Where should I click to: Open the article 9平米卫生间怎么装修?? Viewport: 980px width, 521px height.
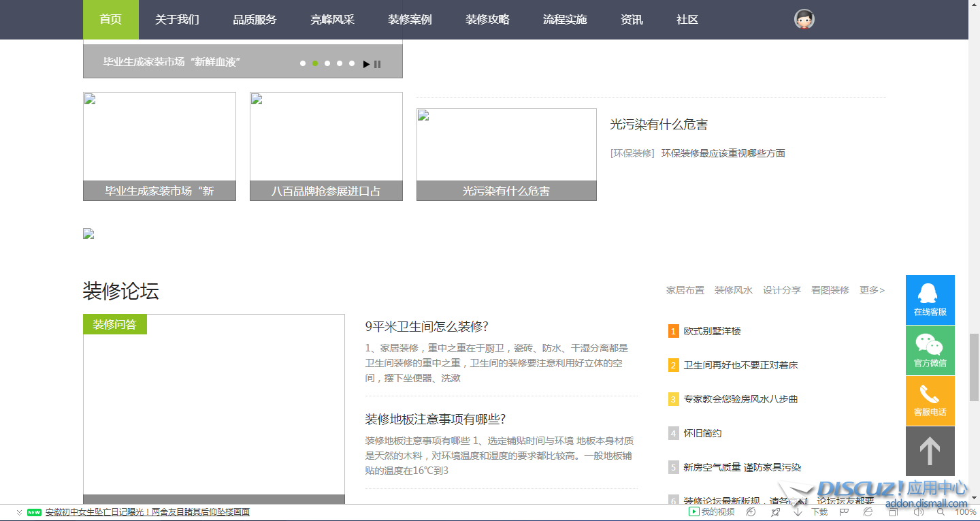[427, 326]
